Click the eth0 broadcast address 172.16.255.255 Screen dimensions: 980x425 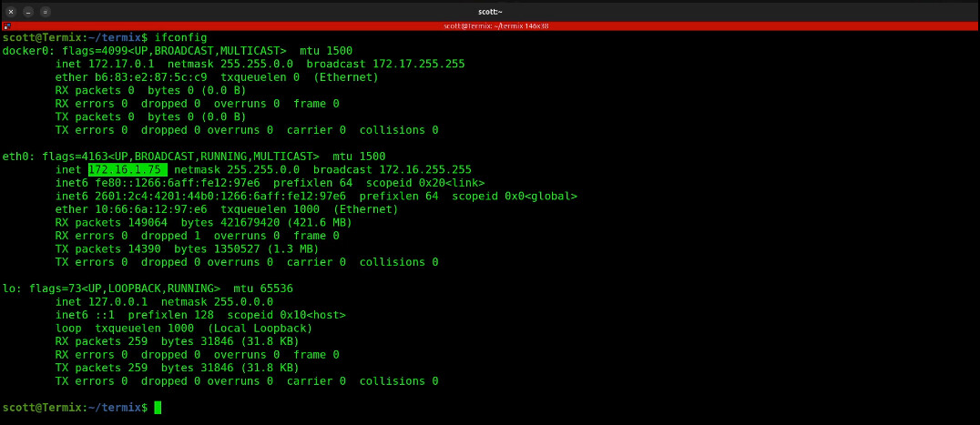[425, 169]
